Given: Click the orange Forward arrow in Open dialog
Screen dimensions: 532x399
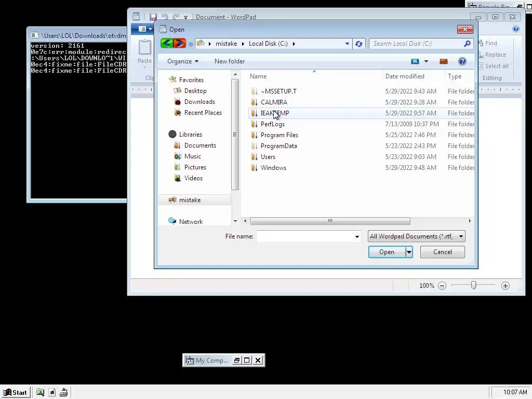Looking at the screenshot, I should [x=179, y=44].
